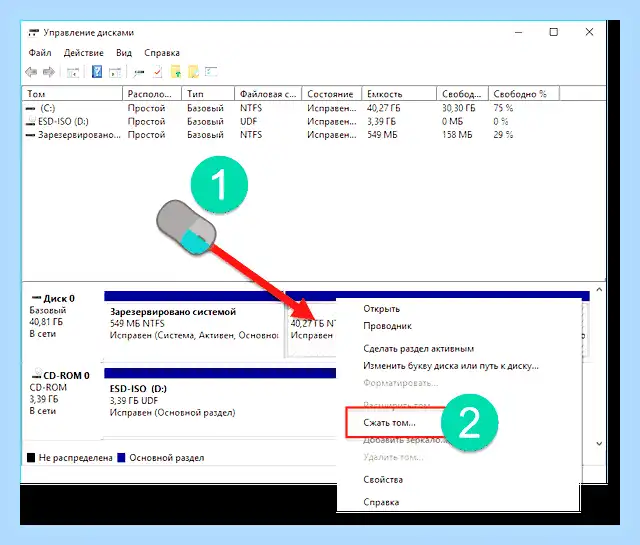640x545 pixels.
Task: Click the UDF file system cell
Action: [249, 121]
